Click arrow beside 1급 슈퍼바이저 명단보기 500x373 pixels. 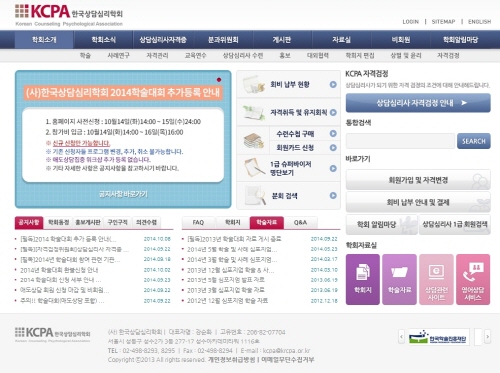point(333,168)
